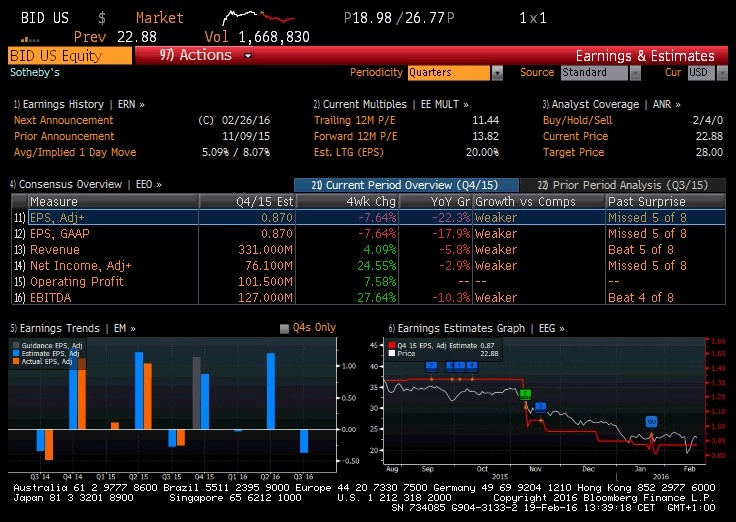Click the gray Guidance bar at Q4 15
736x522 pixels.
[x=197, y=393]
